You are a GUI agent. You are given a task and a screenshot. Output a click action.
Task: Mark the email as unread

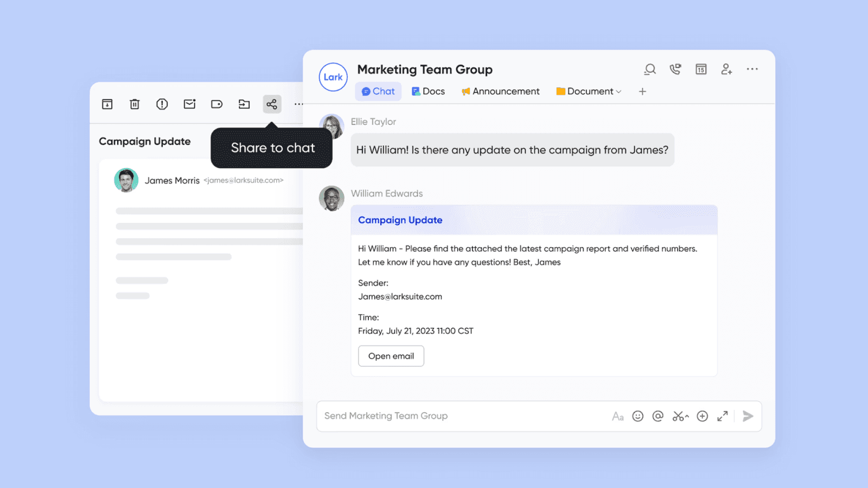[x=189, y=104]
